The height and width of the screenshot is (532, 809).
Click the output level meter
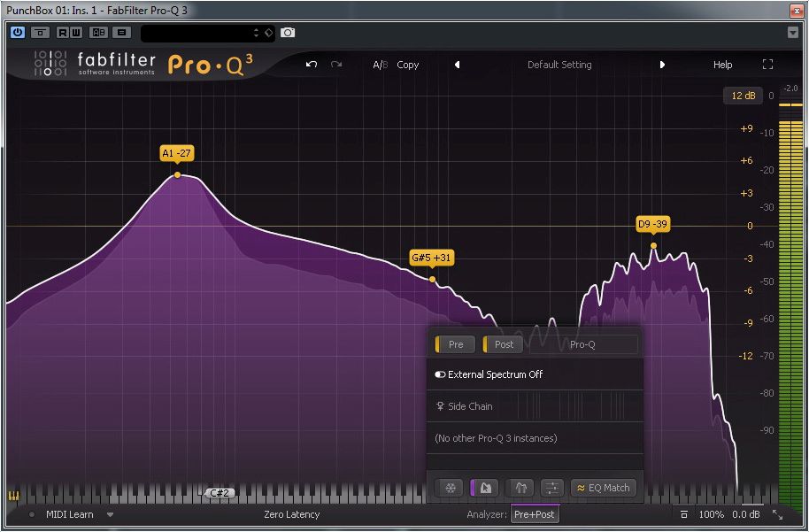tap(790, 305)
